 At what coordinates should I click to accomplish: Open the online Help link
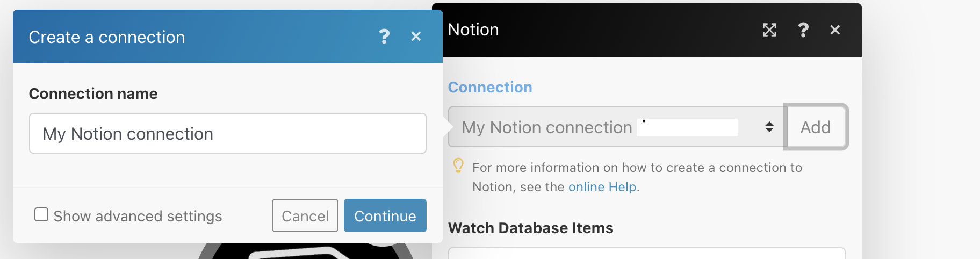point(602,187)
